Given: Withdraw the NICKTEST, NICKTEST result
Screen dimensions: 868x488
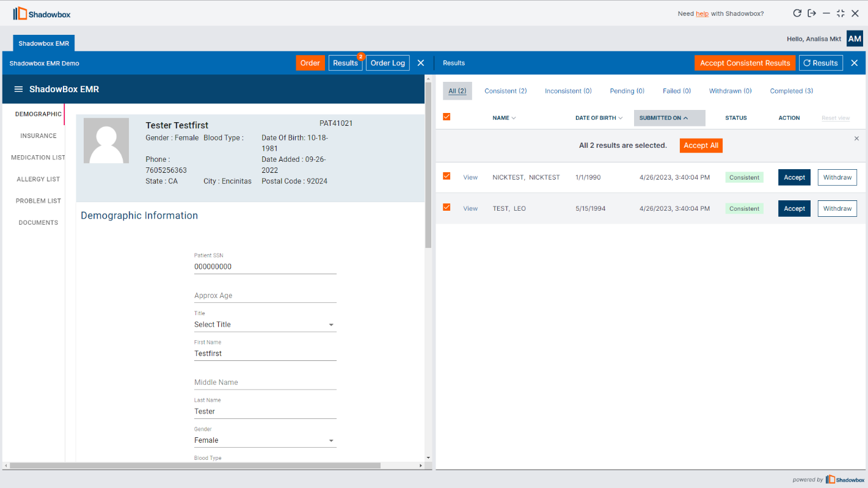Looking at the screenshot, I should coord(837,177).
